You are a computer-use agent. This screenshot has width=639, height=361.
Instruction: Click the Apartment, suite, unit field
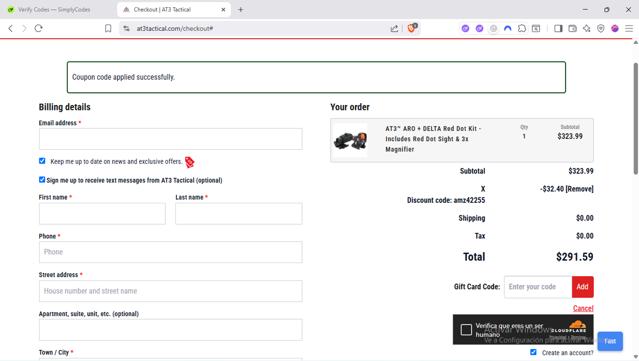(x=171, y=330)
